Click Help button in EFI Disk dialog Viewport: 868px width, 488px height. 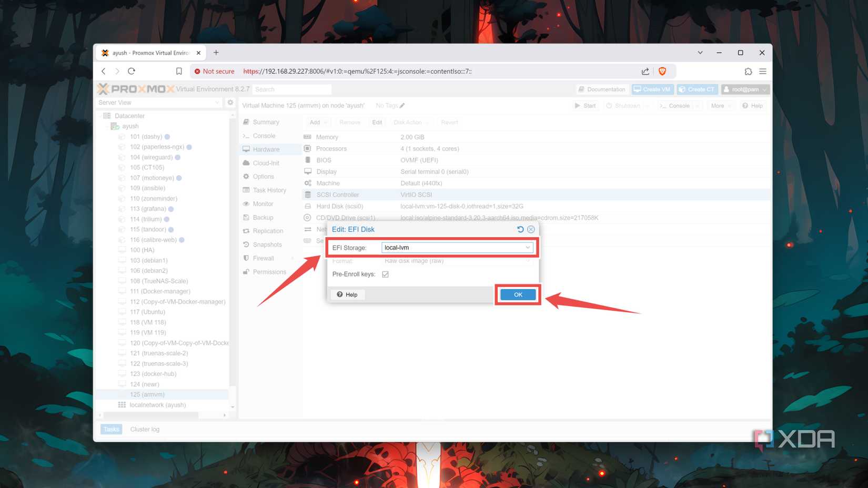(347, 294)
